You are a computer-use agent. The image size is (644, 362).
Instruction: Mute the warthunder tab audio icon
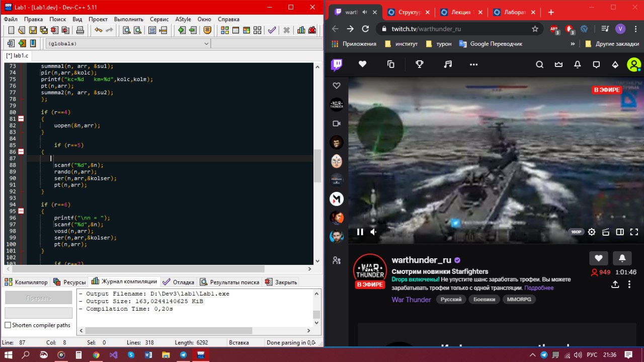click(x=364, y=12)
